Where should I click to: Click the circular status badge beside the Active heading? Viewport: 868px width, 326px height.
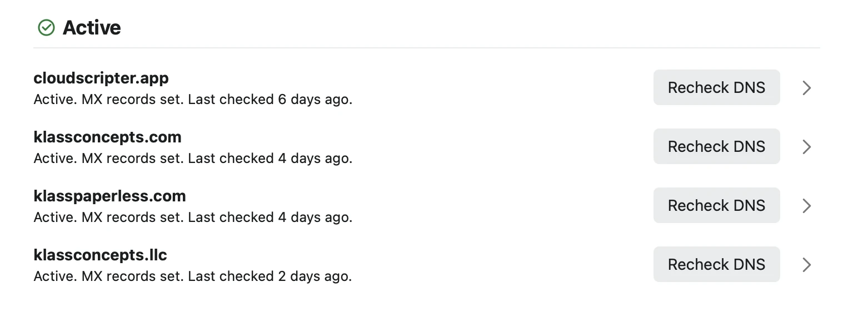[47, 27]
